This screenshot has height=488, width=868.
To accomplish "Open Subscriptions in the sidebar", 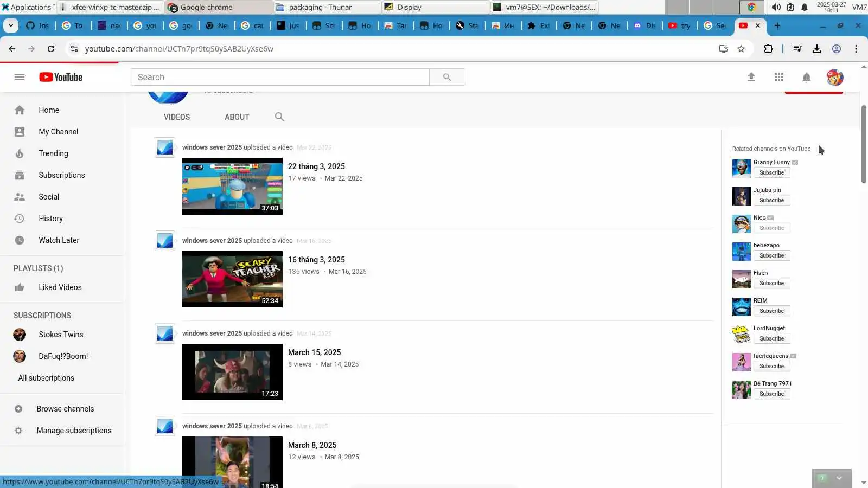I will pyautogui.click(x=61, y=175).
